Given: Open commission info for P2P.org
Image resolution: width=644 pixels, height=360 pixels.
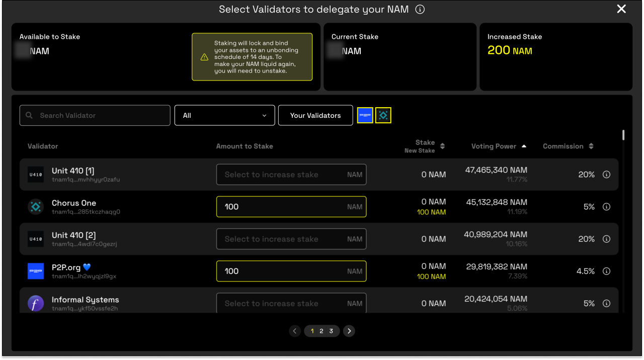Looking at the screenshot, I should [x=606, y=271].
